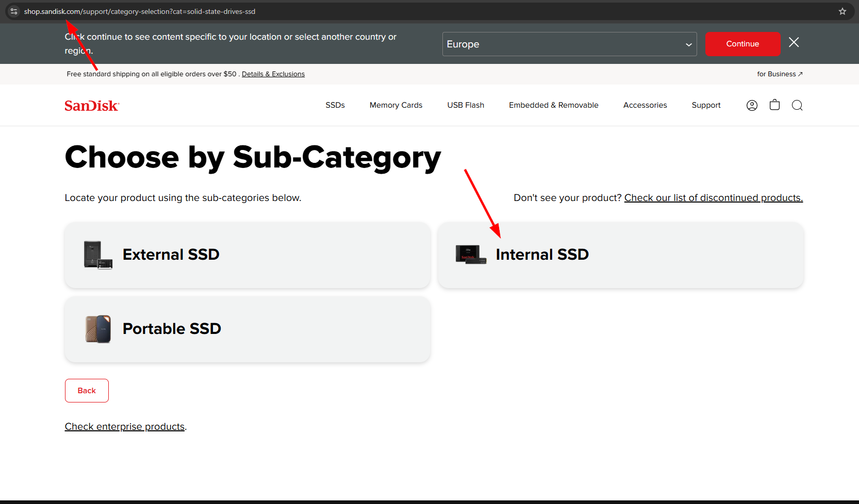Click the red Continue button

(x=742, y=44)
